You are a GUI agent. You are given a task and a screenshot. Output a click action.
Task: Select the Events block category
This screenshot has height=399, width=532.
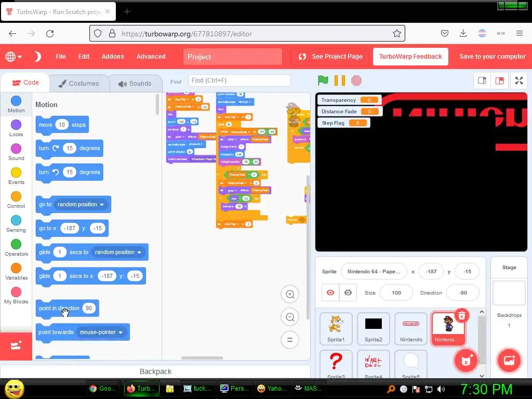(x=16, y=176)
